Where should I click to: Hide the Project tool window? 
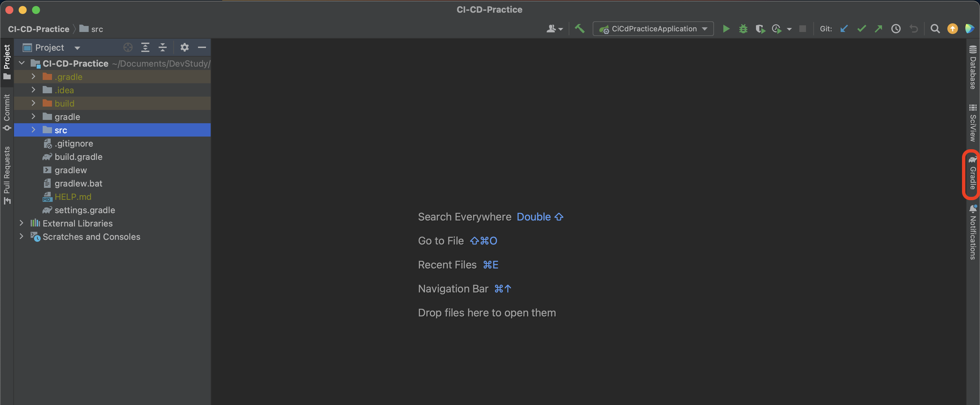click(x=202, y=48)
